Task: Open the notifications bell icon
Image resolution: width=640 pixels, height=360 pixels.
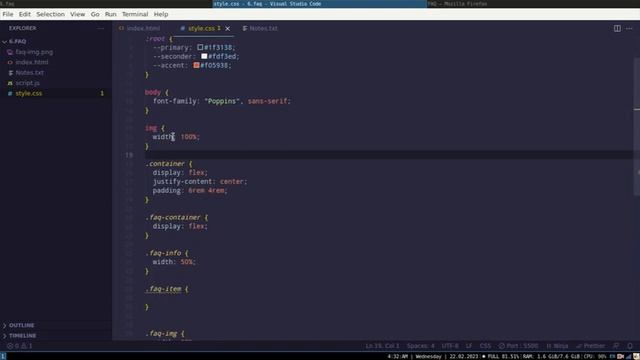Action: [630, 346]
